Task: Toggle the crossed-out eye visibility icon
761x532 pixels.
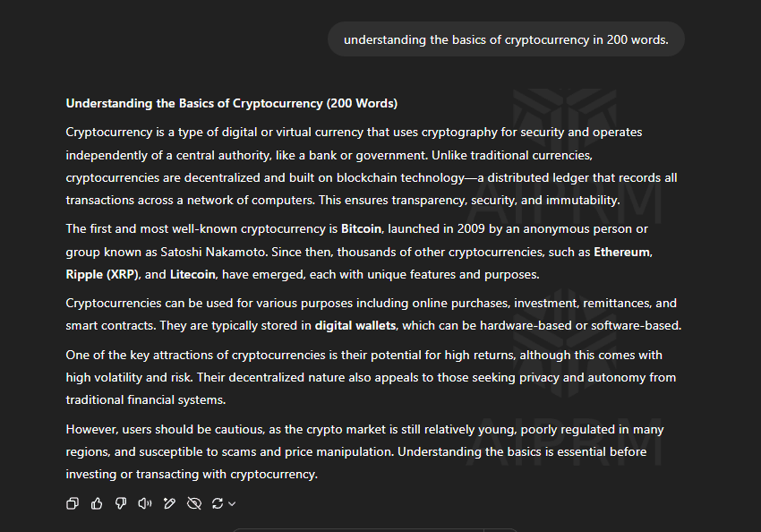Action: 194,503
